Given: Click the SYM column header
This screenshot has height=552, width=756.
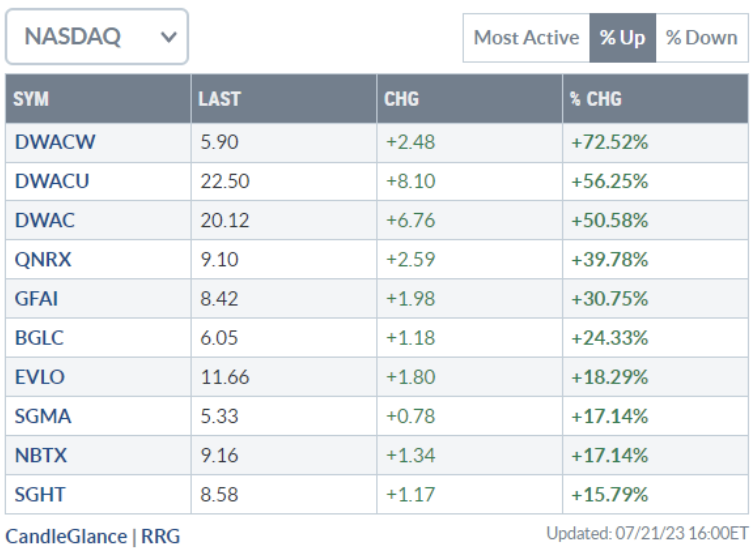Looking at the screenshot, I should (x=32, y=99).
